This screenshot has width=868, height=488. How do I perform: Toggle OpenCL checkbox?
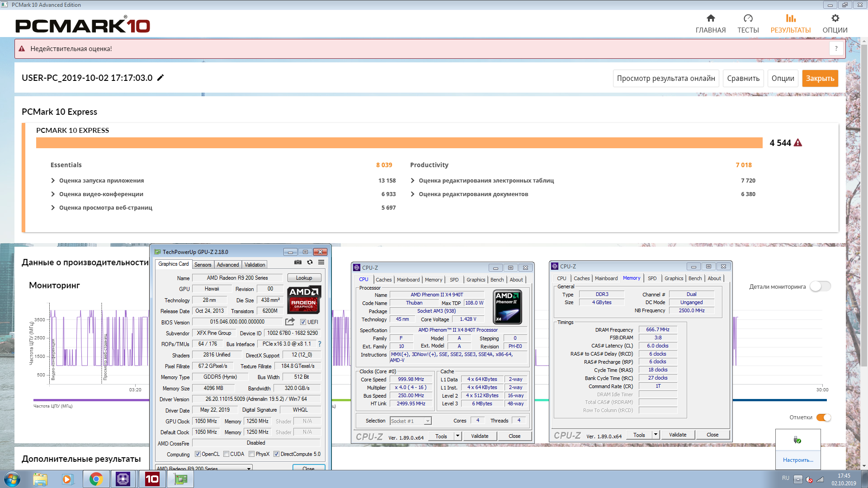coord(198,454)
